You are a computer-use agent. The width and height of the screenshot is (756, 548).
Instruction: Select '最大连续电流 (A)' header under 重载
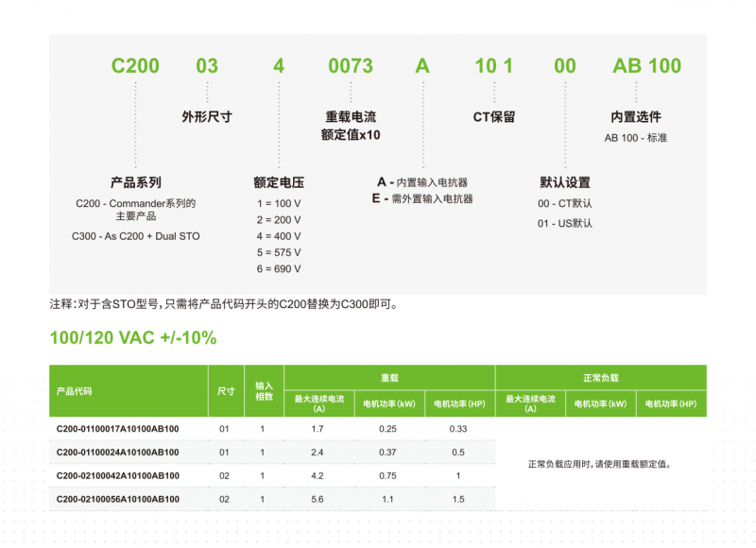pyautogui.click(x=319, y=403)
